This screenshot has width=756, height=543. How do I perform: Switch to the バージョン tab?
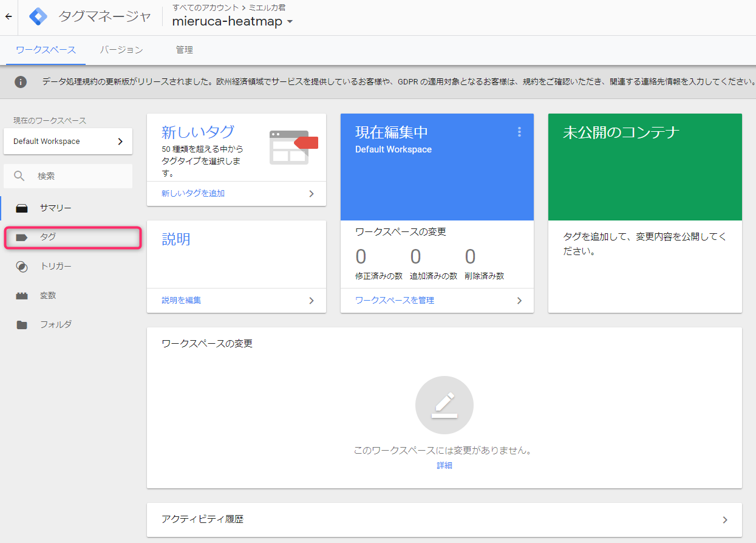click(x=121, y=50)
